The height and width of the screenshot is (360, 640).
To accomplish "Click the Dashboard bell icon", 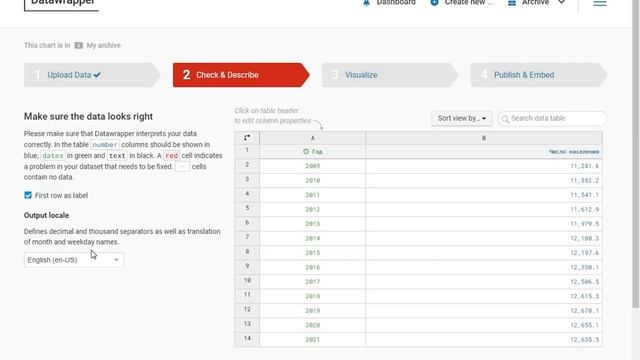I will (366, 3).
